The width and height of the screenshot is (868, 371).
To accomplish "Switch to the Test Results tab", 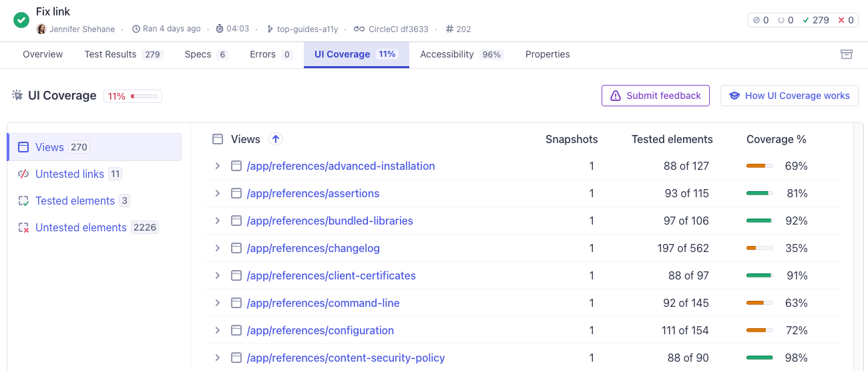I will (x=123, y=54).
